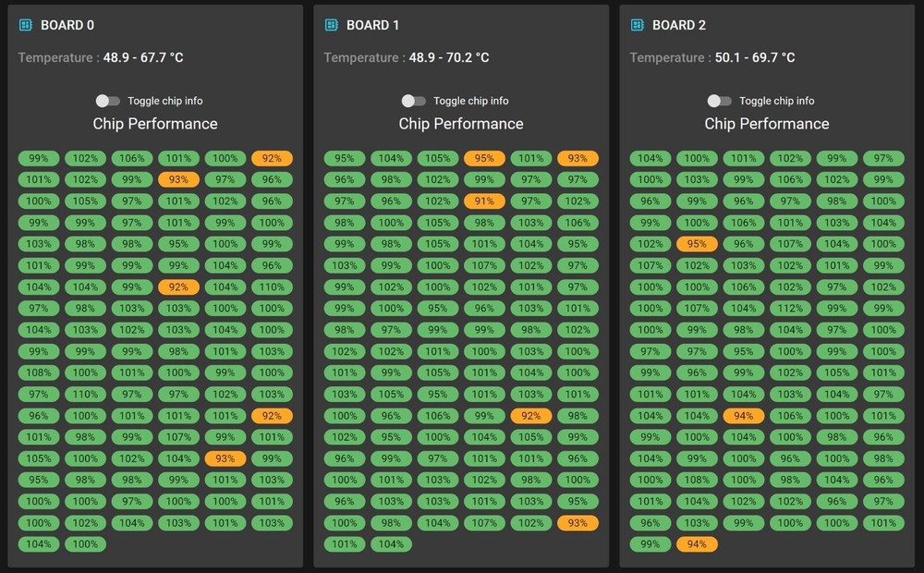Switch on Board 2 chip info toggle
The width and height of the screenshot is (924, 573).
[x=719, y=101]
